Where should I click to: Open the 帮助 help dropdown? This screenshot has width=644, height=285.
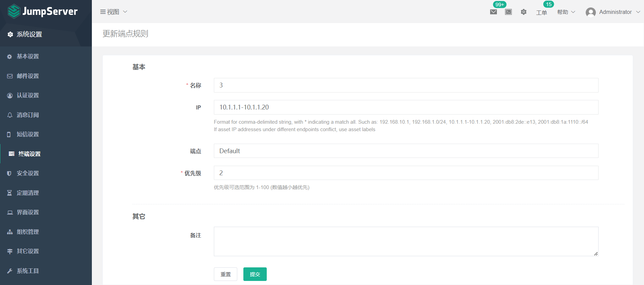point(566,12)
